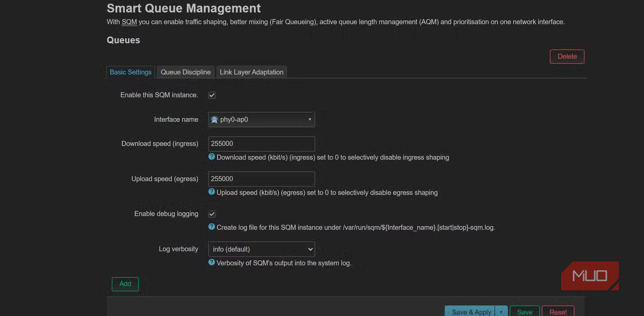Switch to the Queue Discipline tab
Image resolution: width=644 pixels, height=316 pixels.
185,72
